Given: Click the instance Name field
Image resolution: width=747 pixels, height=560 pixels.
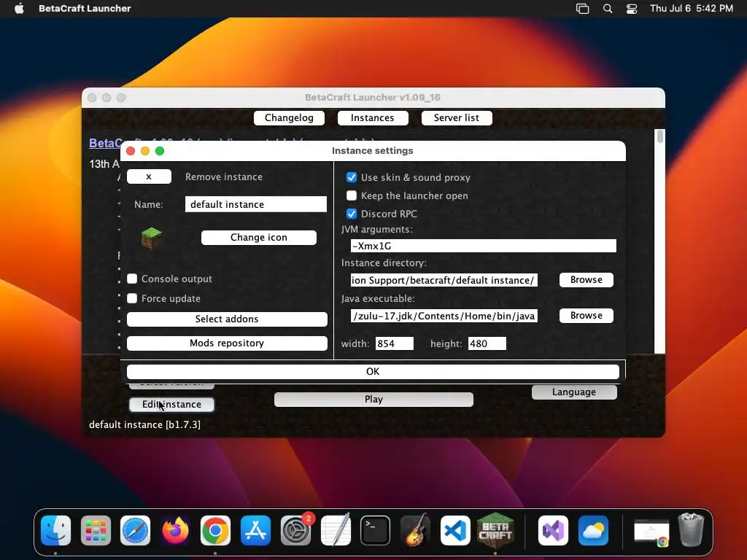Looking at the screenshot, I should 256,204.
